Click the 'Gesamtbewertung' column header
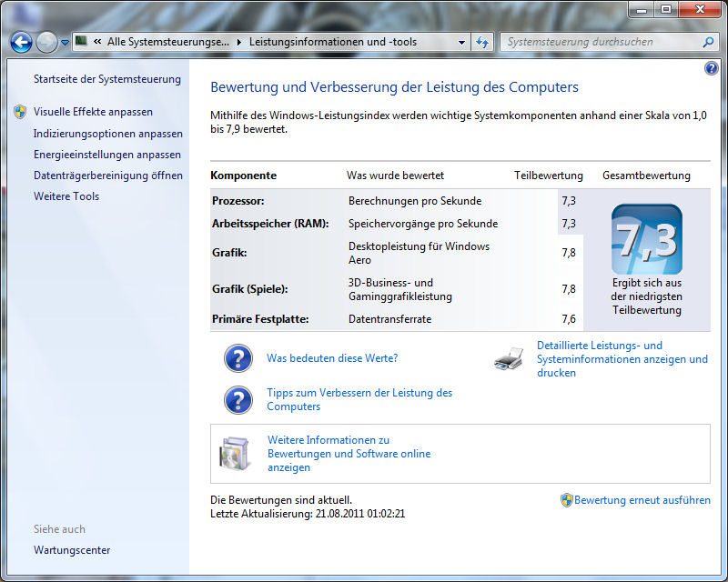 point(646,176)
